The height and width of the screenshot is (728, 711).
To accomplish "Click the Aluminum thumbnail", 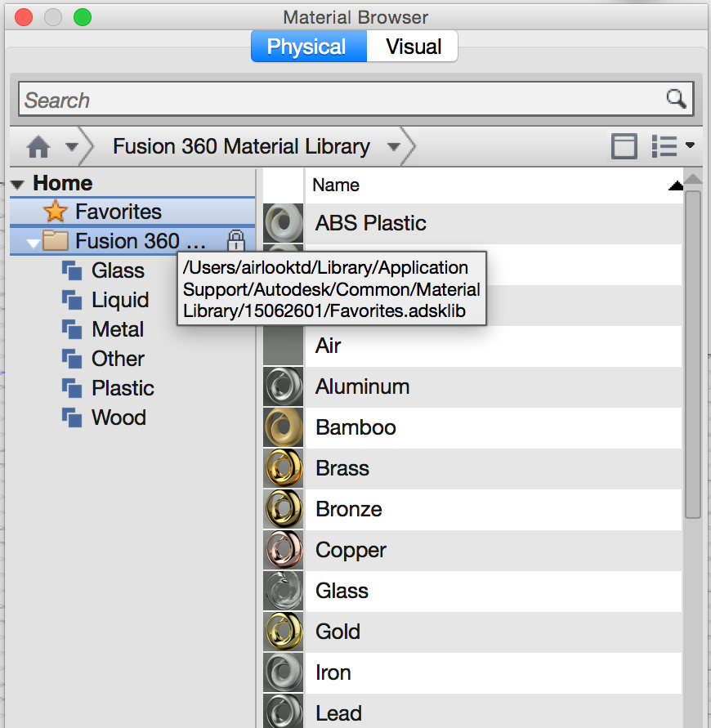I will [x=284, y=386].
